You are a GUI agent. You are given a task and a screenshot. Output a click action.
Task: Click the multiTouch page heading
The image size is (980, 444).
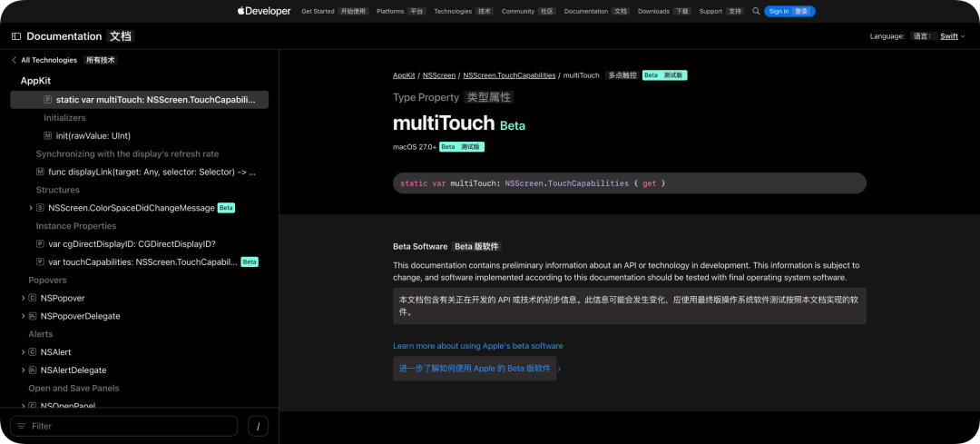point(444,123)
